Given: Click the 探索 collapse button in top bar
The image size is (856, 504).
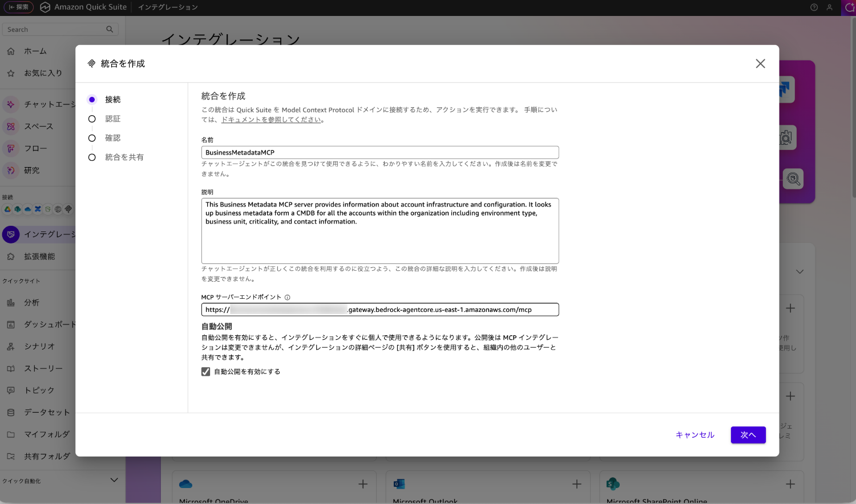Looking at the screenshot, I should [x=19, y=7].
